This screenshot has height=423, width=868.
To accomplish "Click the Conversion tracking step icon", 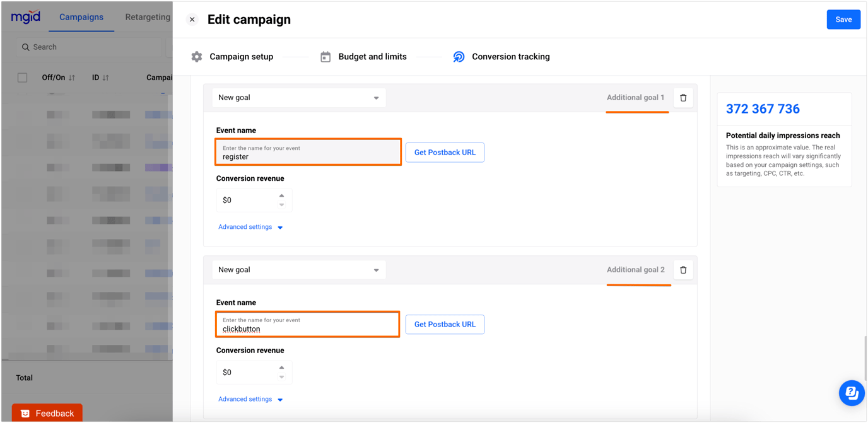I will [x=459, y=56].
